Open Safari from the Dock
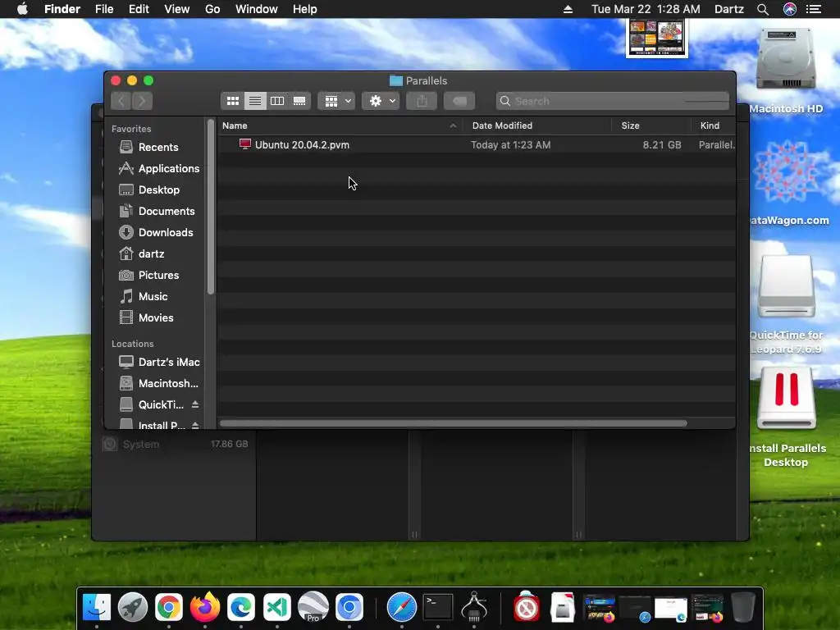 tap(402, 608)
